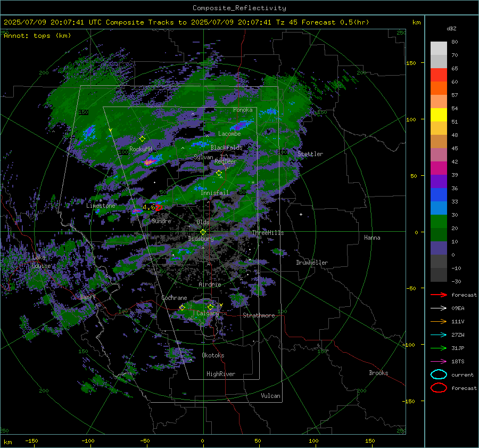The width and height of the screenshot is (479, 448).
Task: Click the cyan current ellipse legend icon
Action: pos(439,374)
